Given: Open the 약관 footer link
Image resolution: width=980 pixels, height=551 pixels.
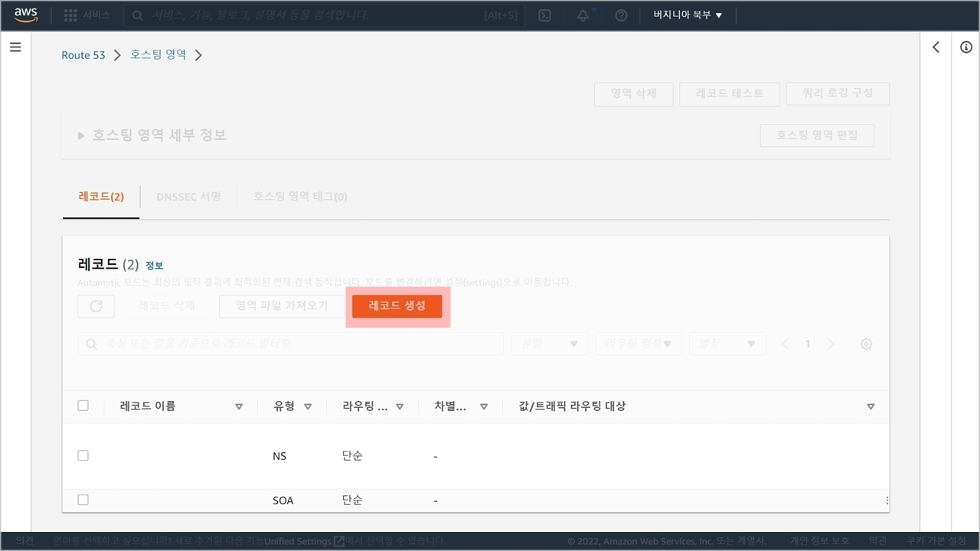Looking at the screenshot, I should (878, 541).
